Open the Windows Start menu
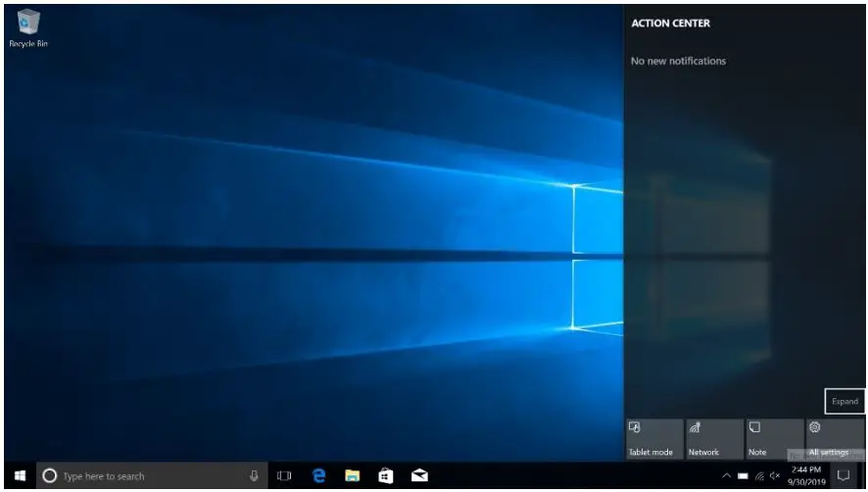The image size is (868, 492). point(20,475)
